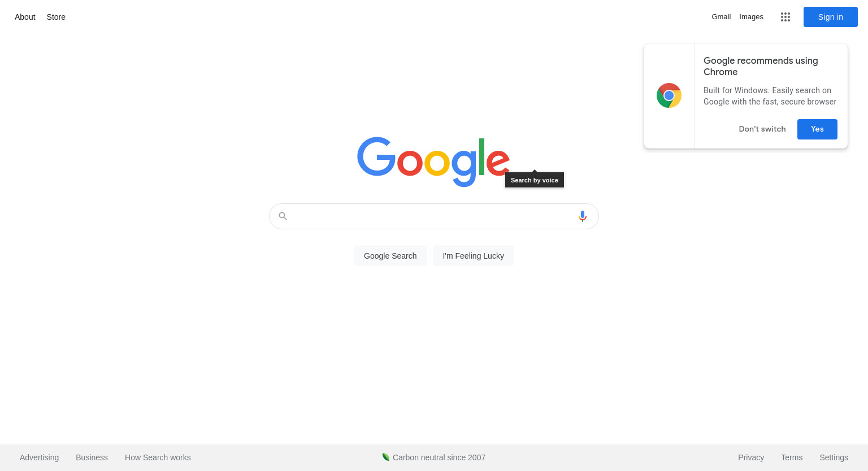Screen dimensions: 868x471
Task: Click the blue Sign in button
Action: [x=831, y=17]
